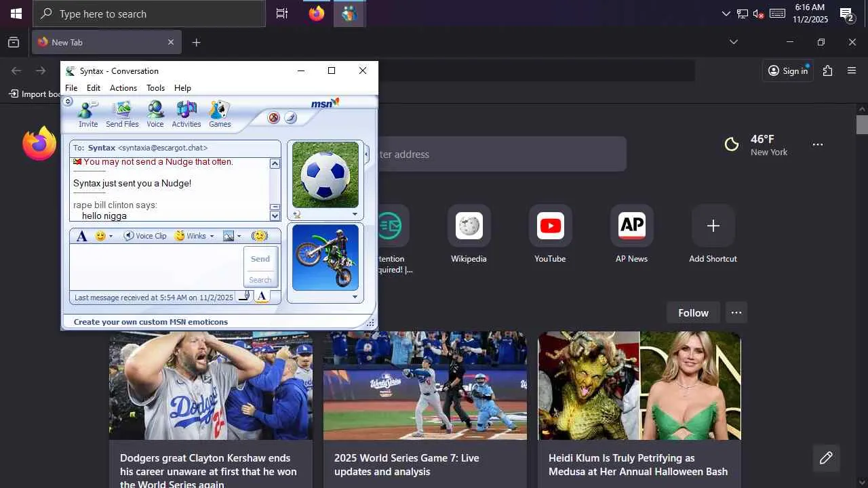Open the YouTube shortcut tile
The width and height of the screenshot is (868, 488).
click(550, 235)
